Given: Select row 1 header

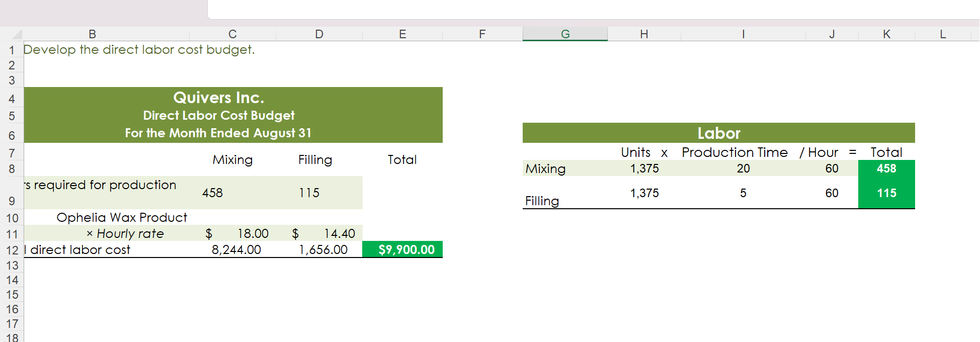Looking at the screenshot, I should tap(12, 50).
